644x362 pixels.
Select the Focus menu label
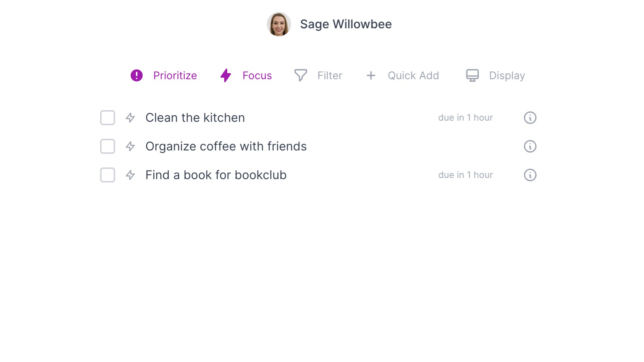point(257,75)
